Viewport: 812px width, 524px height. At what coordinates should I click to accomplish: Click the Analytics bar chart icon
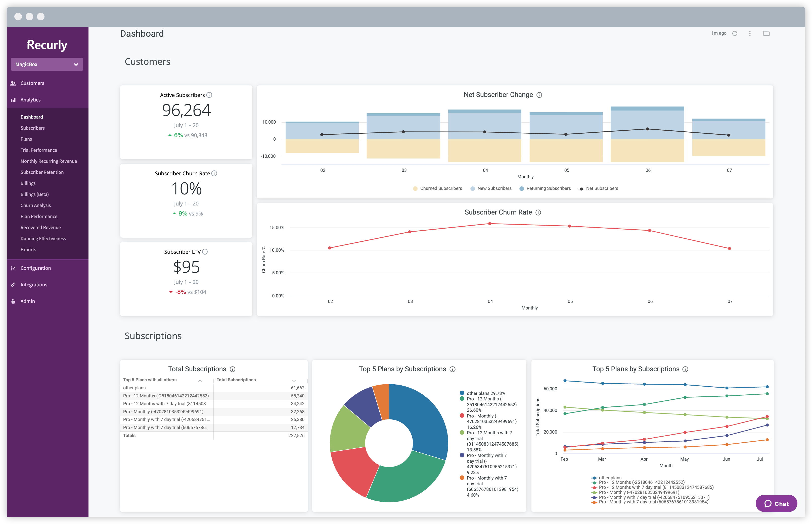13,99
